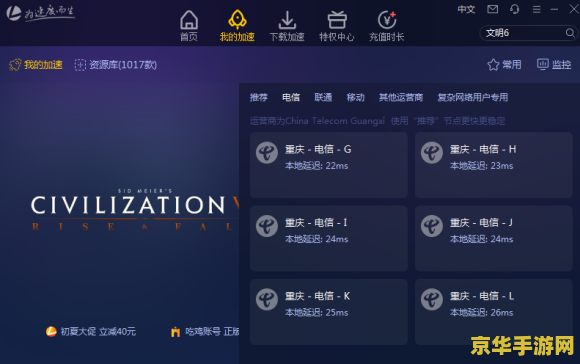The height and width of the screenshot is (364, 580).
Task: Click the 本地延迟: 25ms text
Action: (x=317, y=313)
